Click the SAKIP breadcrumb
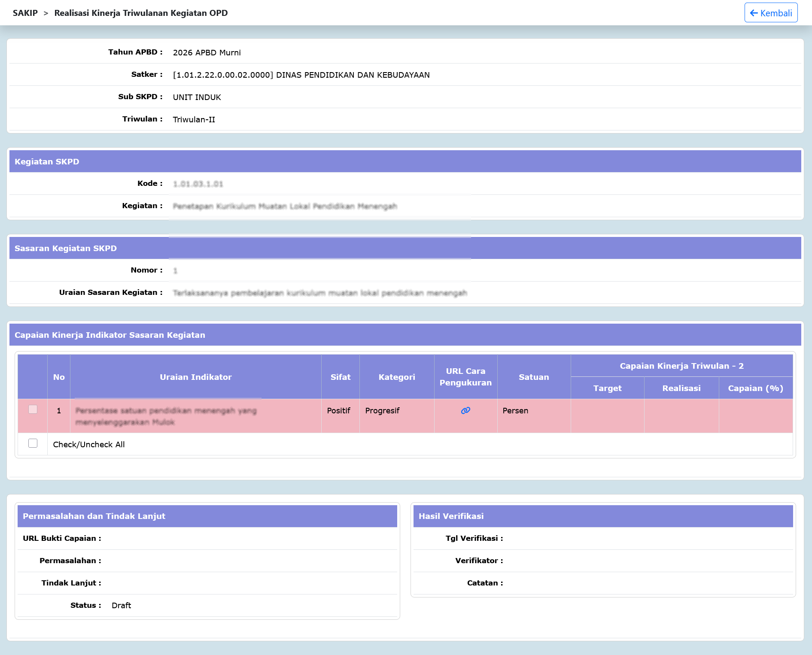The width and height of the screenshot is (812, 655). (x=25, y=13)
